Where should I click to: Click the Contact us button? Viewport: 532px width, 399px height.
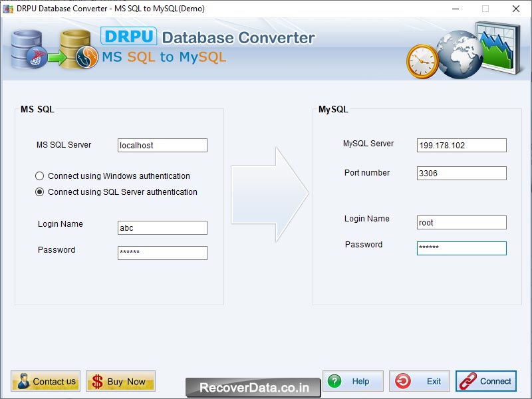point(45,381)
